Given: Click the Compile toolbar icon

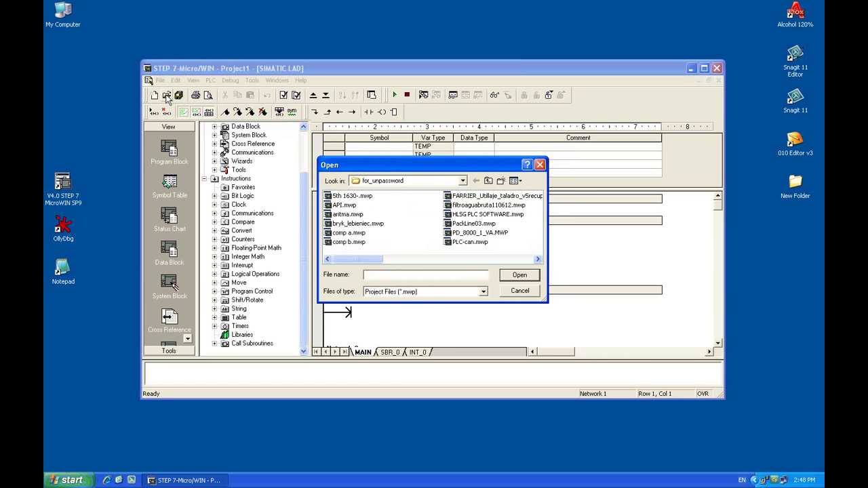Looking at the screenshot, I should tap(283, 95).
